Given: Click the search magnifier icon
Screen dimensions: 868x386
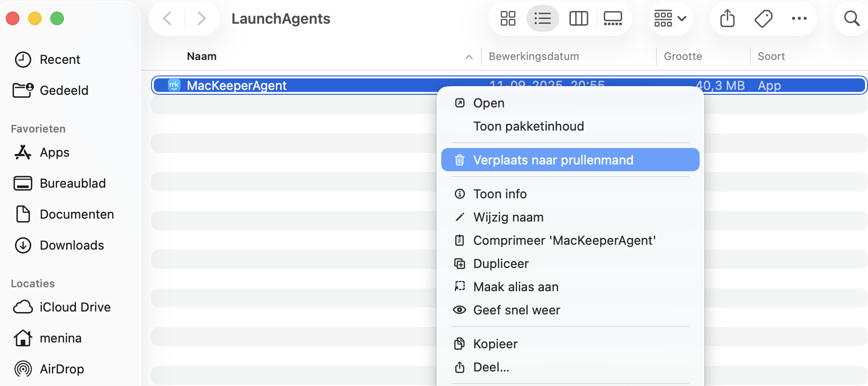Looking at the screenshot, I should point(852,19).
